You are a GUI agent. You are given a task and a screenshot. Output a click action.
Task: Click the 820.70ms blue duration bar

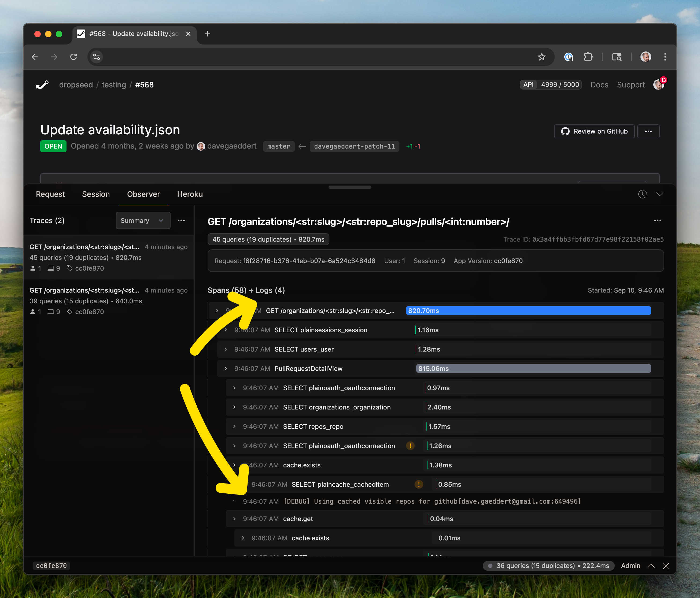[528, 311]
